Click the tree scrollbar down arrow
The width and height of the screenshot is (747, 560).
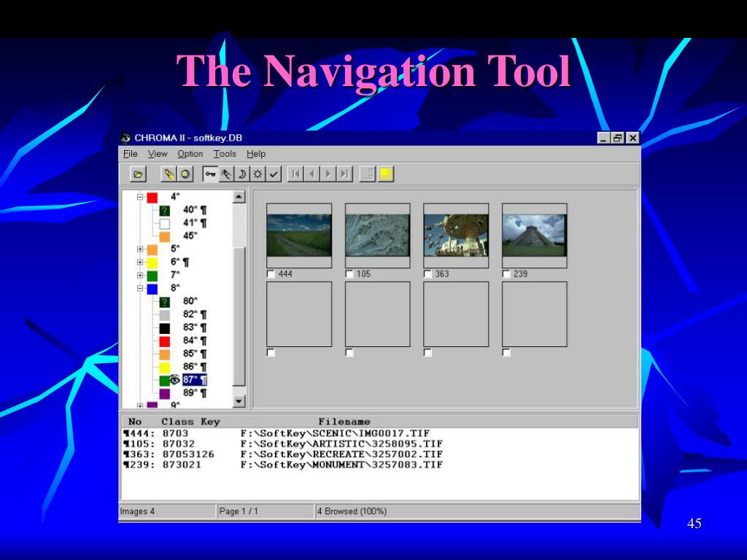(x=239, y=402)
